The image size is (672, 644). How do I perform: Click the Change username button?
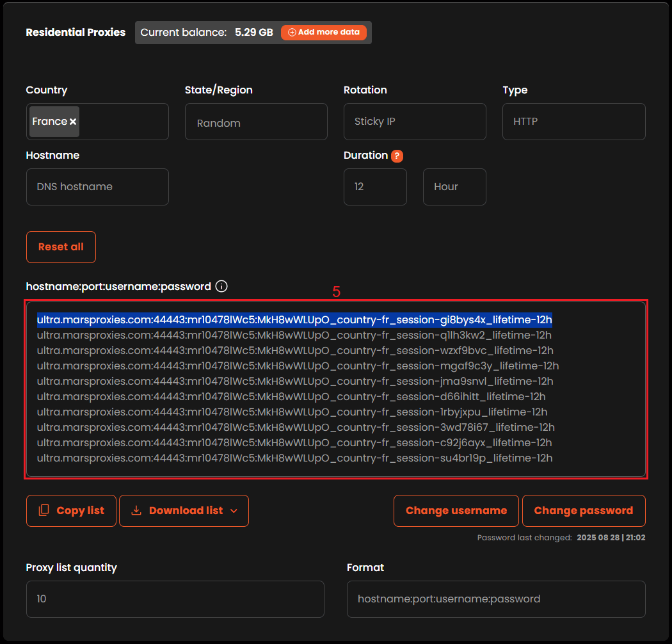pyautogui.click(x=456, y=511)
